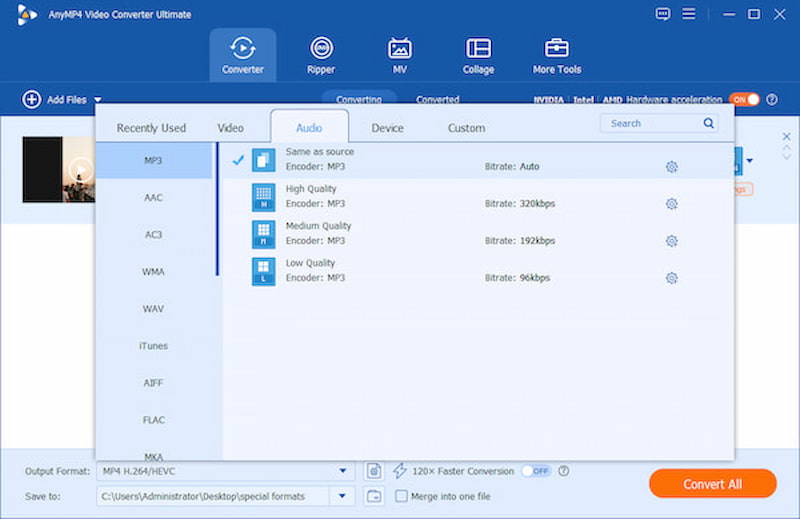Click the Add Files button label
The image size is (800, 519).
(x=67, y=100)
